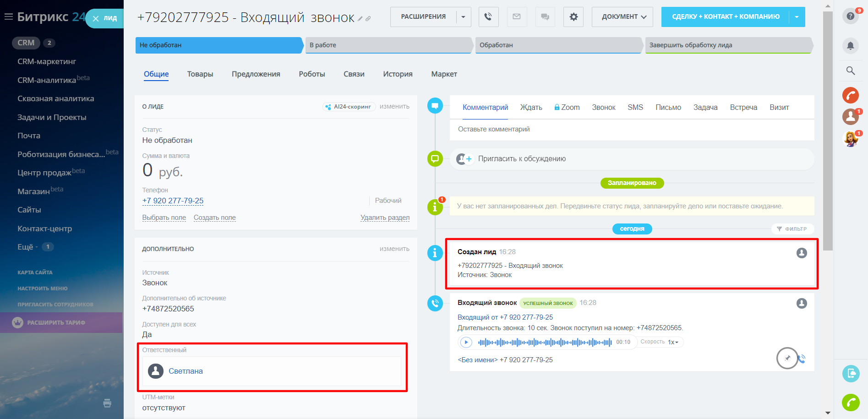
Task: Click the search magnifier in right sidebar
Action: (x=851, y=71)
